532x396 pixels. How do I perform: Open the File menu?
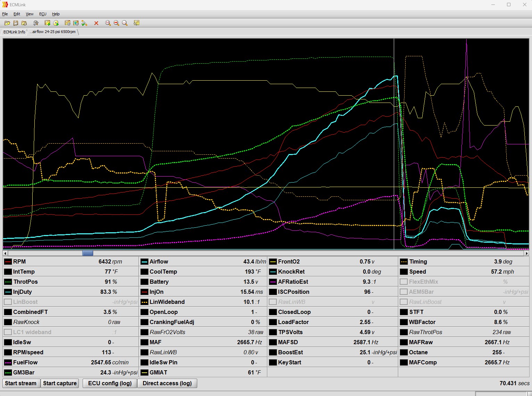(x=5, y=14)
